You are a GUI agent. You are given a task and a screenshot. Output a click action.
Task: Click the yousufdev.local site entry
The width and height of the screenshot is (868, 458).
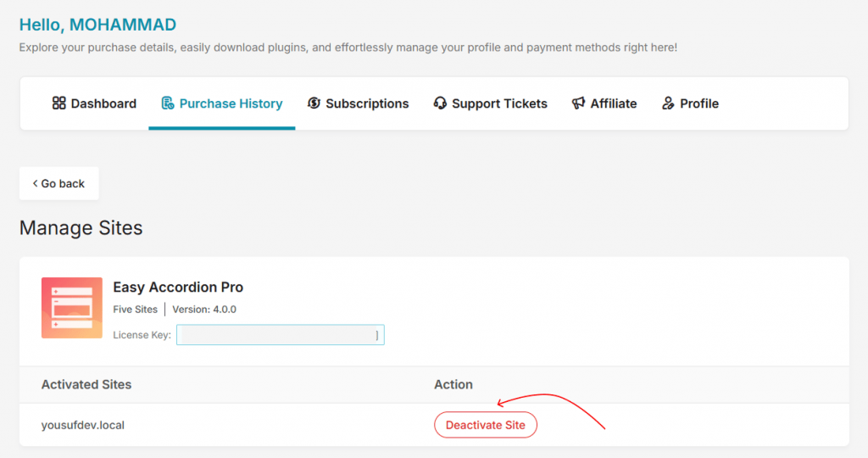click(83, 425)
